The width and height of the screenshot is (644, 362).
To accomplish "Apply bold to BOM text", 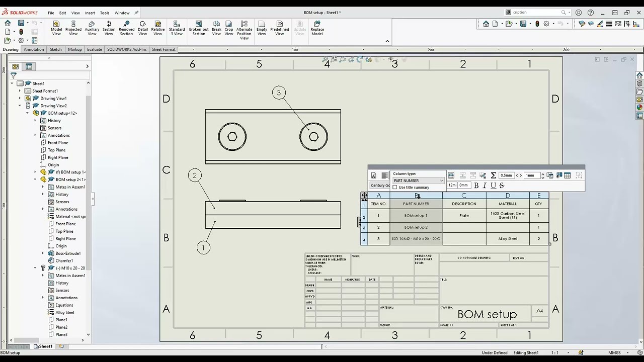I will [476, 186].
